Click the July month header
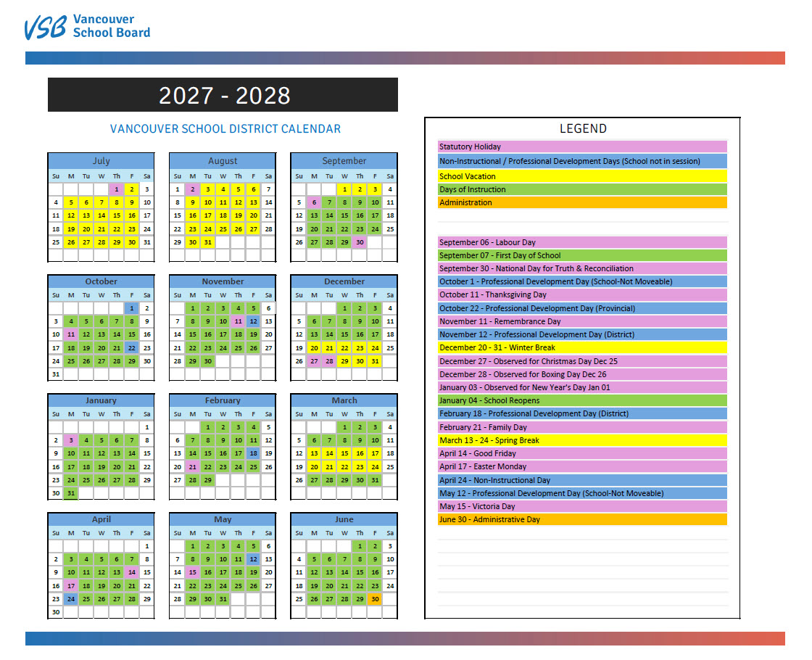This screenshot has width=812, height=660. 101,160
